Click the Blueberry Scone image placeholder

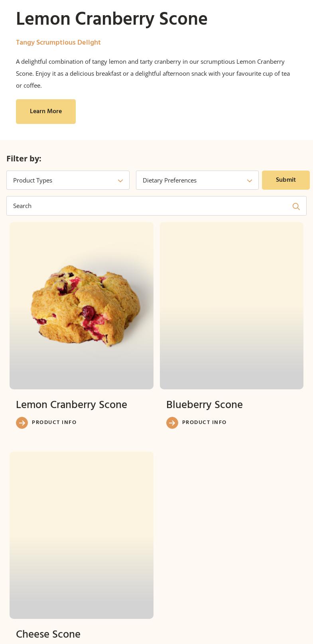coord(232,305)
